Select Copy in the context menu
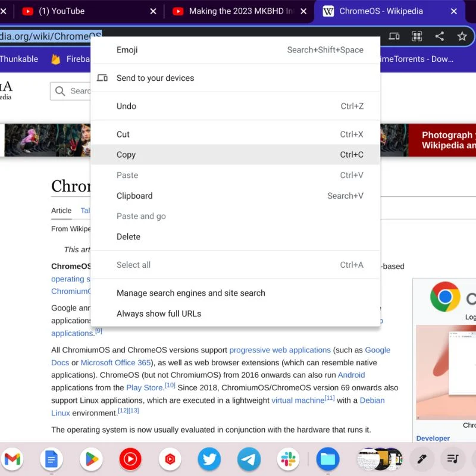Screen dimensions: 476x476 point(235,155)
